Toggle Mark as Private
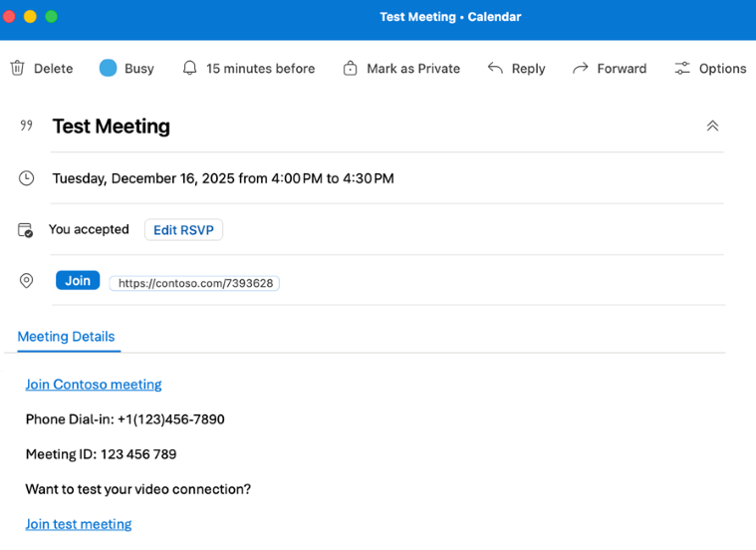 coord(413,69)
